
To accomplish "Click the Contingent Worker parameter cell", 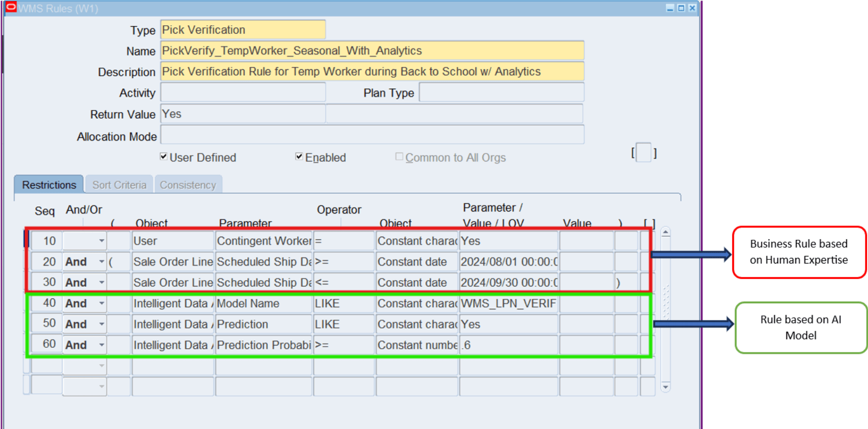I will (263, 241).
